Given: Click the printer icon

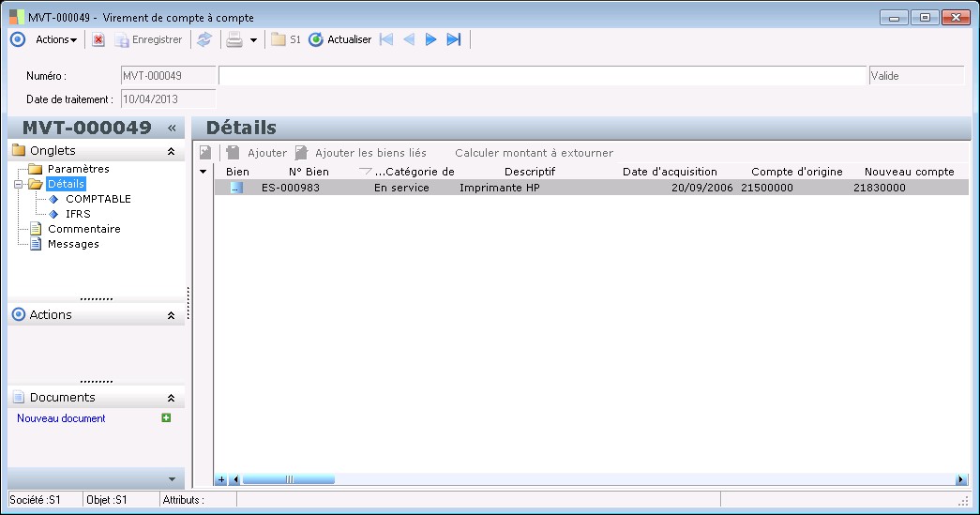Looking at the screenshot, I should click(x=234, y=39).
